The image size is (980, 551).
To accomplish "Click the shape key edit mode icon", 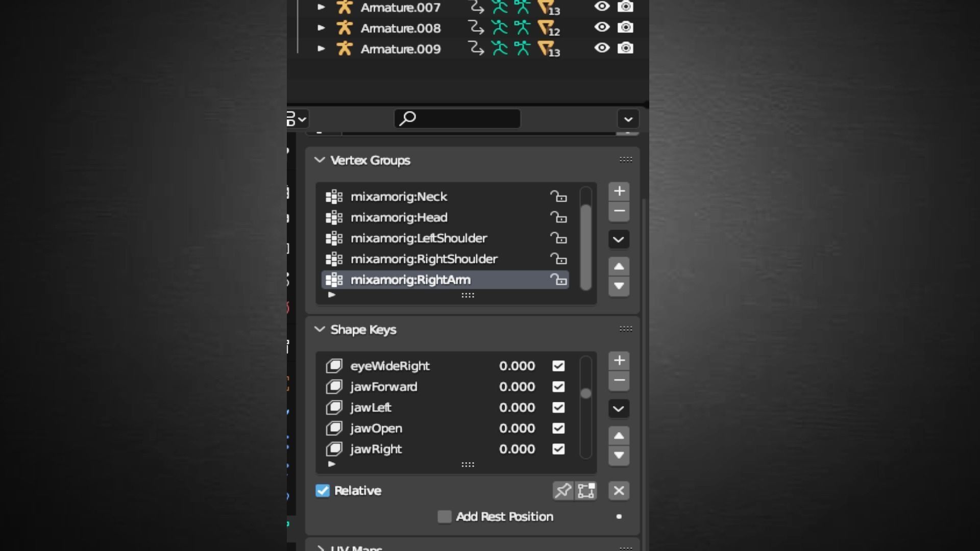I will [586, 491].
